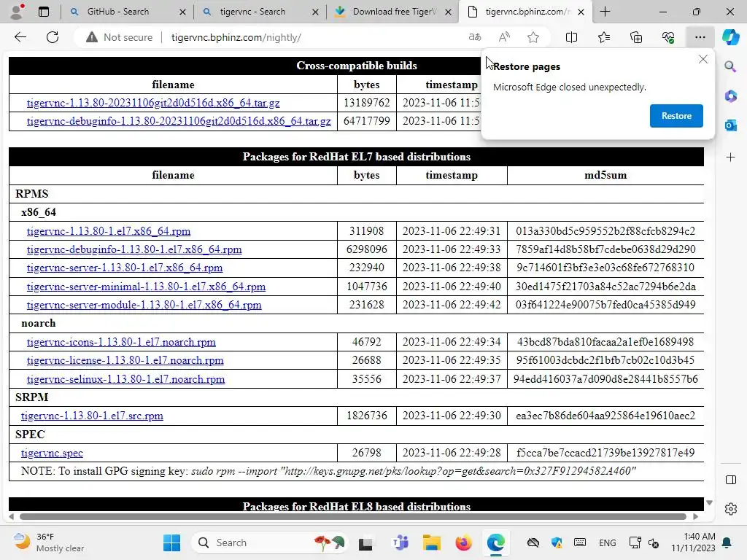This screenshot has width=747, height=560.
Task: Open tigervnc-server-module el7 rpm link
Action: 144,305
